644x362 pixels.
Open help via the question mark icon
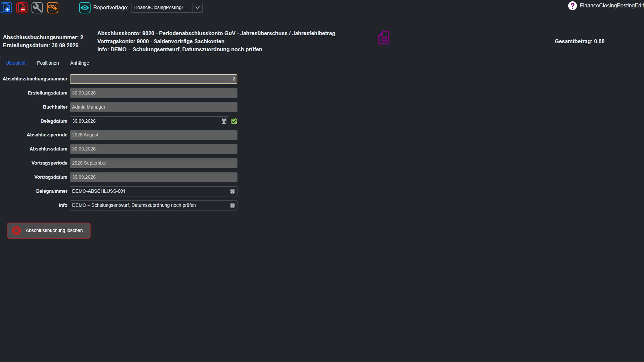tap(572, 6)
